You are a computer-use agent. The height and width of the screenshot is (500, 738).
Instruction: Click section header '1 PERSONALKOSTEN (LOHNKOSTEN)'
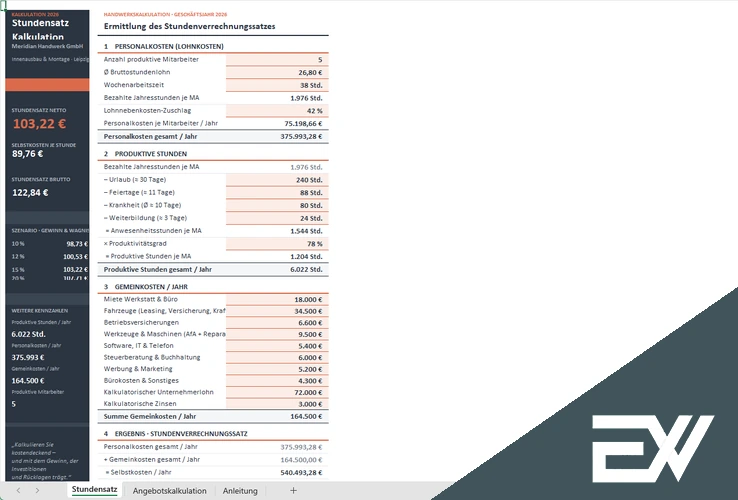pos(164,46)
